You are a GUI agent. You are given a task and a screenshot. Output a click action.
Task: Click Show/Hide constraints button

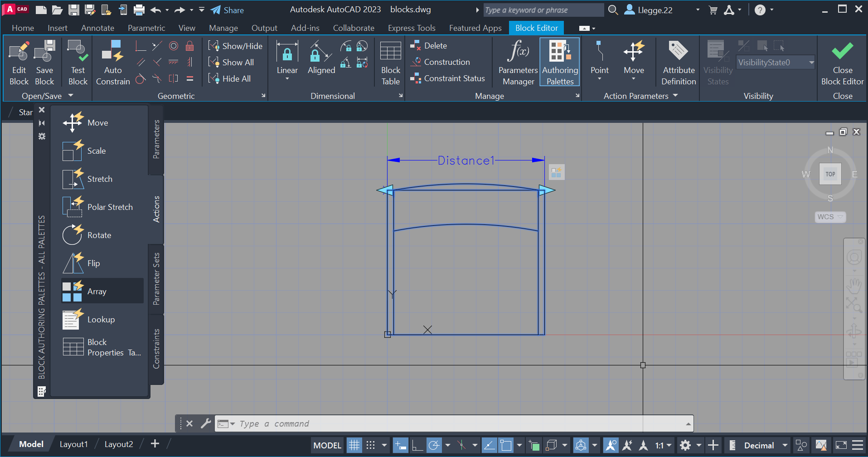235,46
